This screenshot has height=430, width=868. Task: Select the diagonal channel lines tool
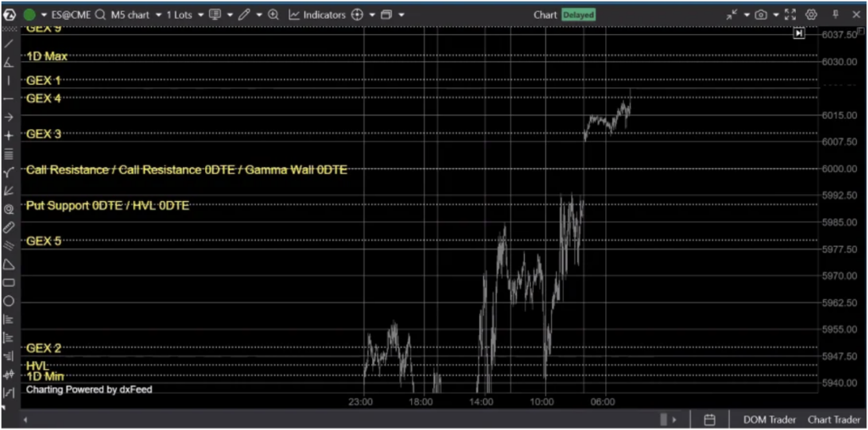coord(8,246)
